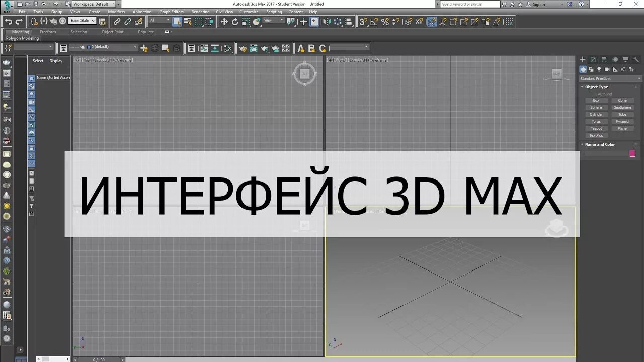This screenshot has width=644, height=362.
Task: Toggle Percent Snap button
Action: click(x=385, y=22)
